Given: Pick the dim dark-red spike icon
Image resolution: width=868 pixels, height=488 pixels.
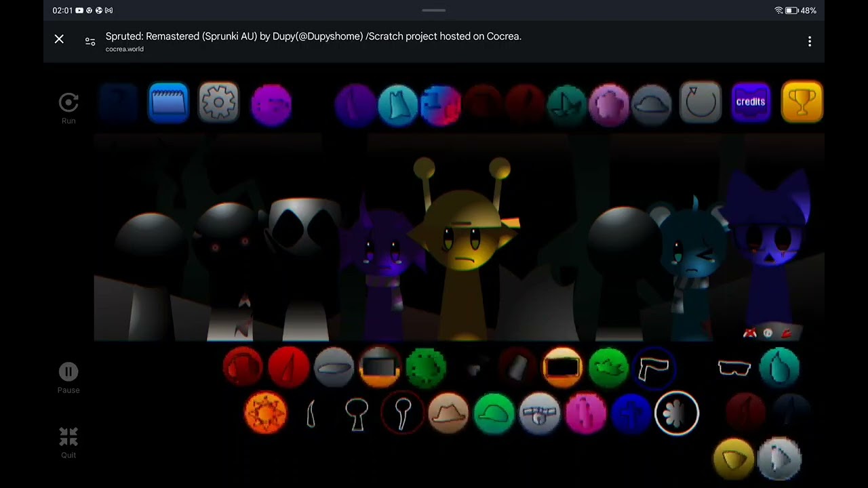Looking at the screenshot, I should pos(745,411).
